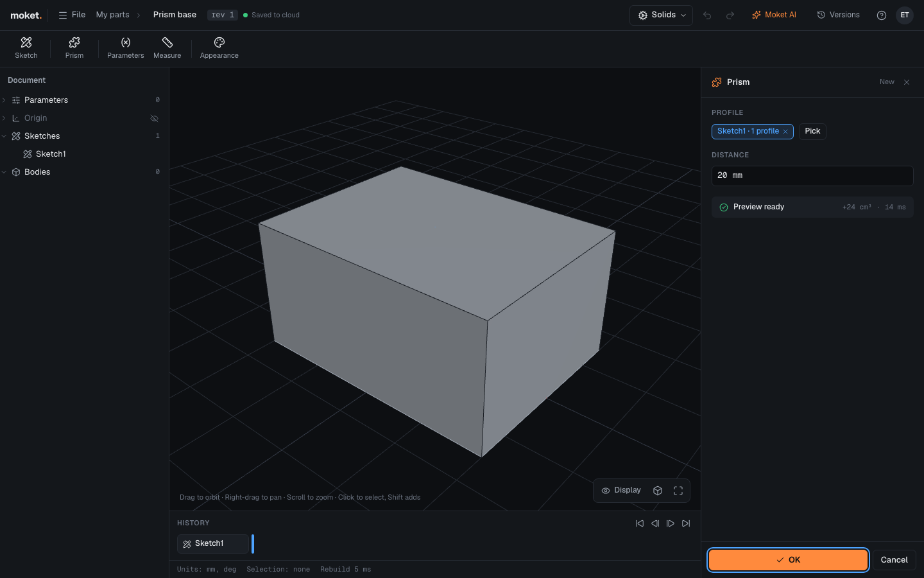Open the Appearance palette tool
924x578 pixels.
219,48
